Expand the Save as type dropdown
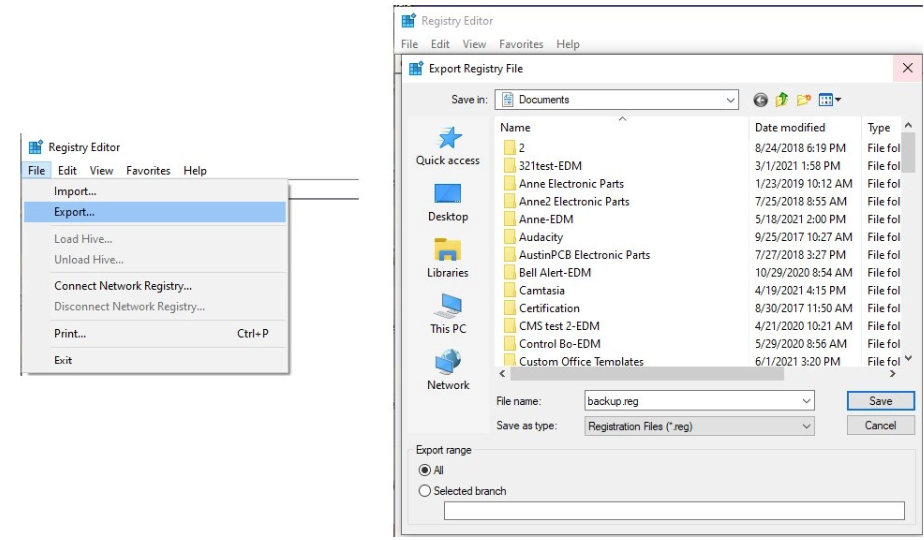This screenshot has width=924, height=540. coord(807,426)
